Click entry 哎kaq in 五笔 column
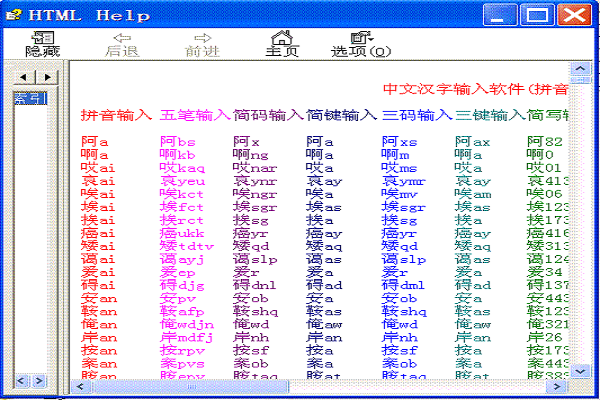Screen dimensions: 600x400 (182, 168)
